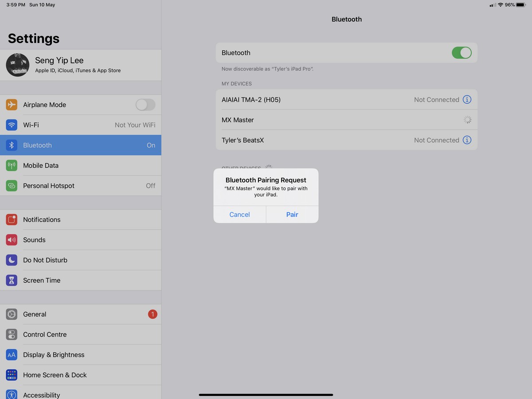Cancel the Bluetooth pairing request
Viewport: 532px width, 399px height.
(240, 215)
